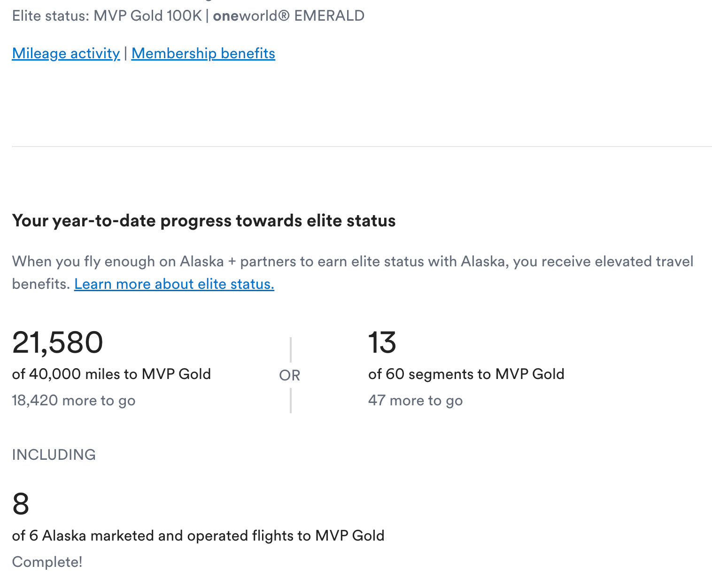712x588 pixels.
Task: Open Learn more about elite status
Action: [174, 284]
